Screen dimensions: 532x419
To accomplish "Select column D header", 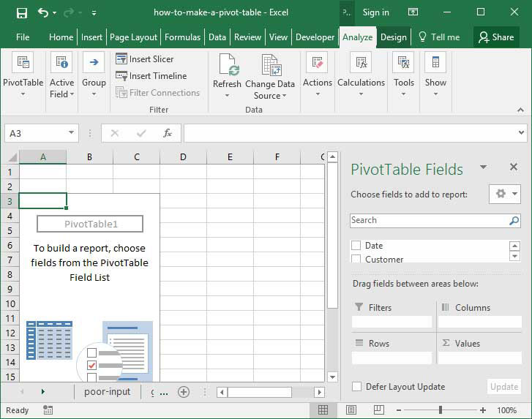I will [183, 156].
